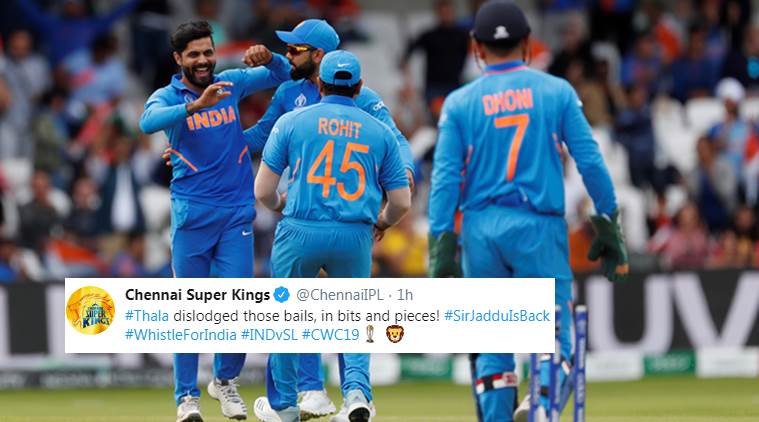This screenshot has height=422, width=759.
Task: Click the ROHIT name on jersey
Action: tap(339, 128)
